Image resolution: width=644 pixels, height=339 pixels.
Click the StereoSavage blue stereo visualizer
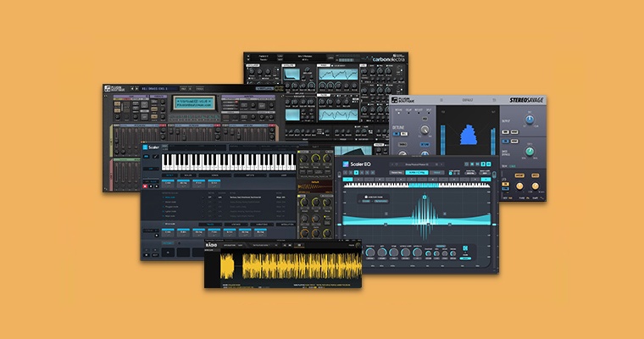coord(468,136)
